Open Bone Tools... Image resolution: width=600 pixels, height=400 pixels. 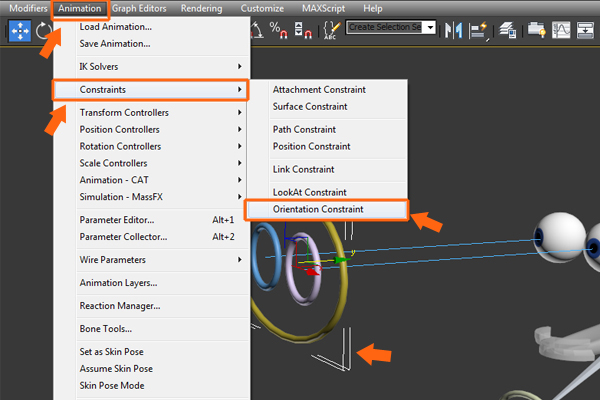152,328
